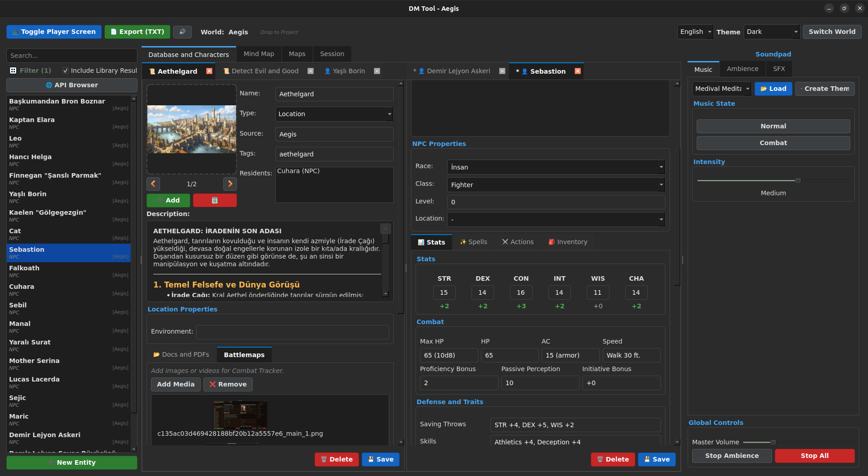The image size is (868, 476).
Task: Click the Actions tab with X icon
Action: pyautogui.click(x=518, y=242)
